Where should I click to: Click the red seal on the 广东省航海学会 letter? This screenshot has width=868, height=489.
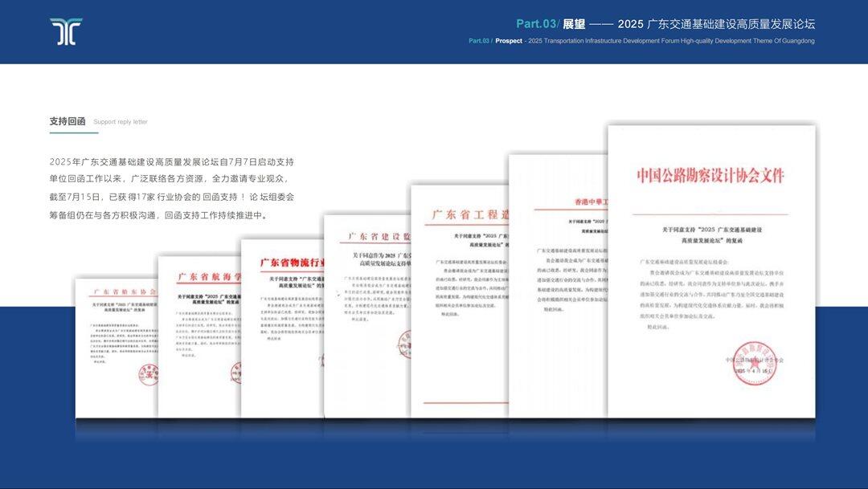[236, 373]
